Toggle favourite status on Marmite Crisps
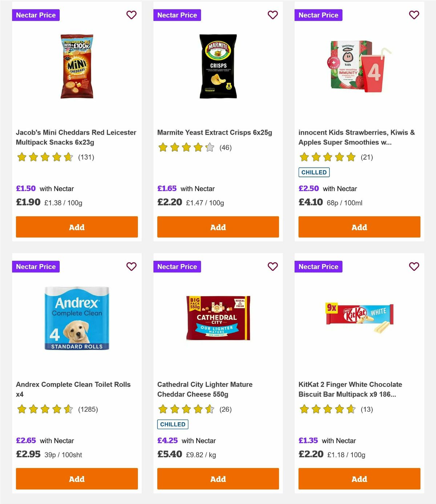Screen dimensions: 436x504 [272, 15]
